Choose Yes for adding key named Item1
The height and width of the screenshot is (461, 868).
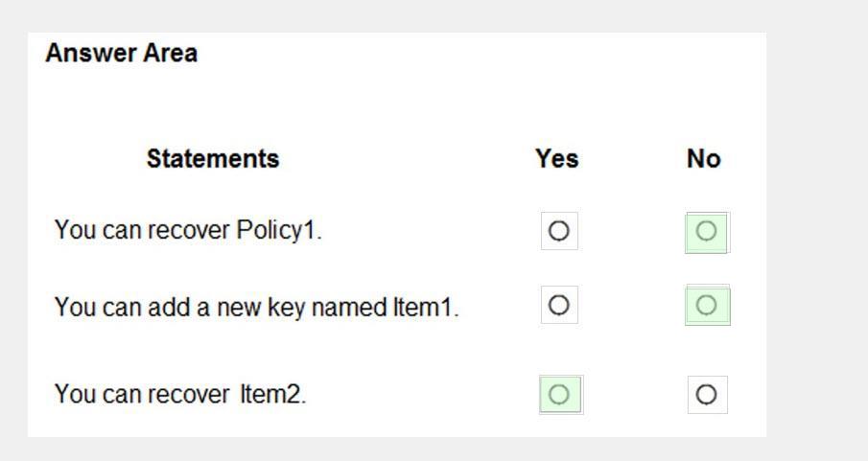point(559,305)
